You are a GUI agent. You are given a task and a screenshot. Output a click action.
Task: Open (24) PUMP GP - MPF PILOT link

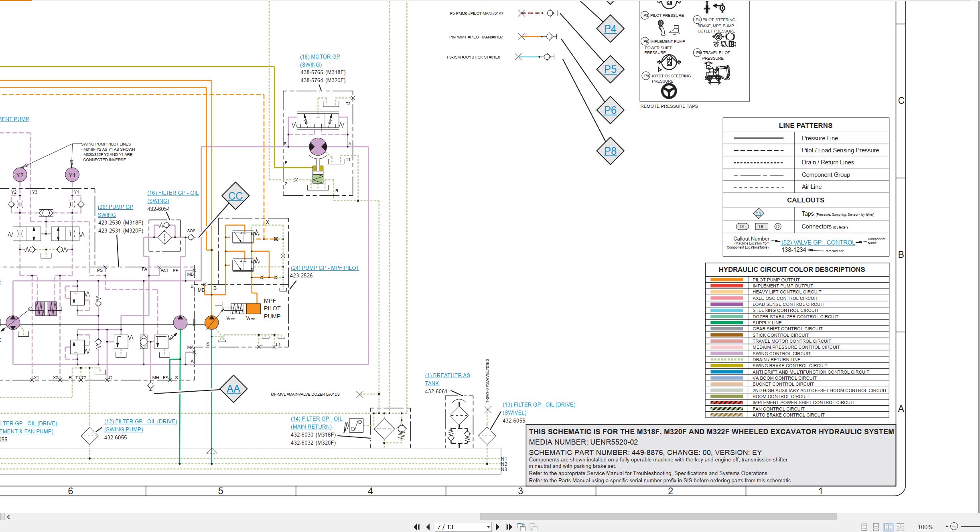(x=325, y=268)
